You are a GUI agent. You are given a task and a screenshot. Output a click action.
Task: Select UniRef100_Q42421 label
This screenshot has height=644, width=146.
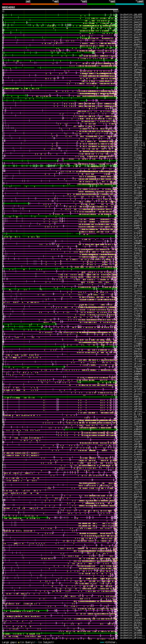[131, 545]
